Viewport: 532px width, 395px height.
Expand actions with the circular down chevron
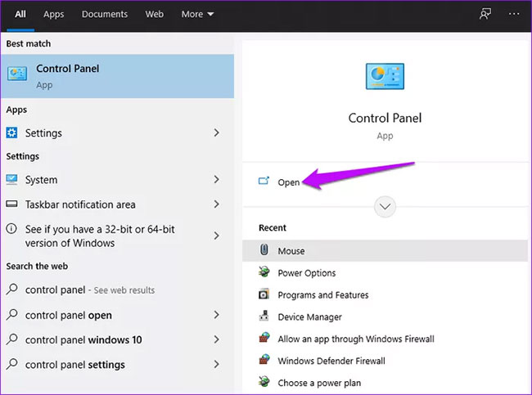tap(385, 206)
